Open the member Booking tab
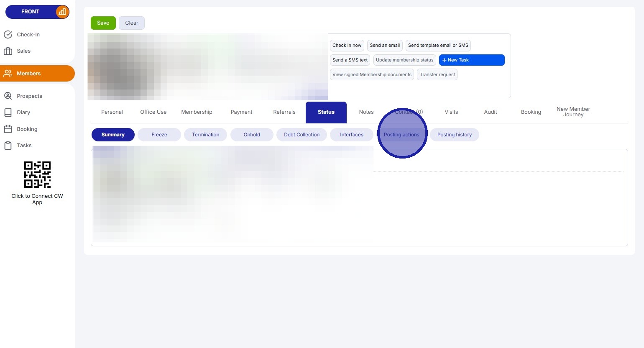The height and width of the screenshot is (348, 644). (531, 112)
